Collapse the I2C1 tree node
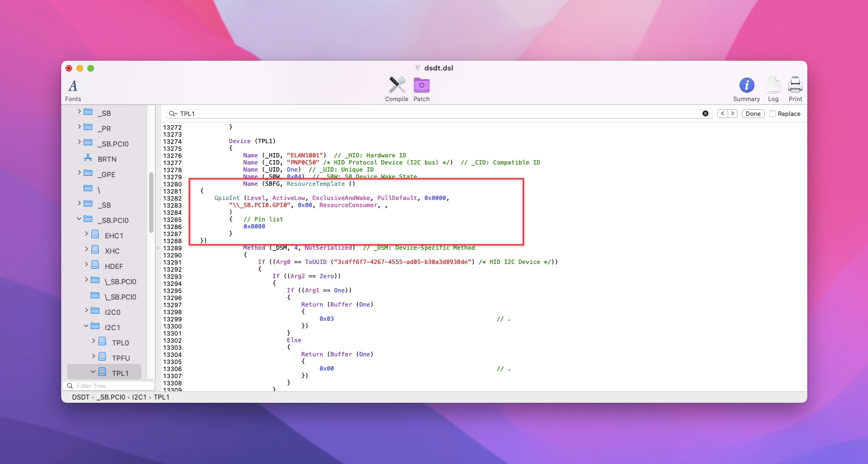Screen dimensions: 868x464 pyautogui.click(x=86, y=326)
